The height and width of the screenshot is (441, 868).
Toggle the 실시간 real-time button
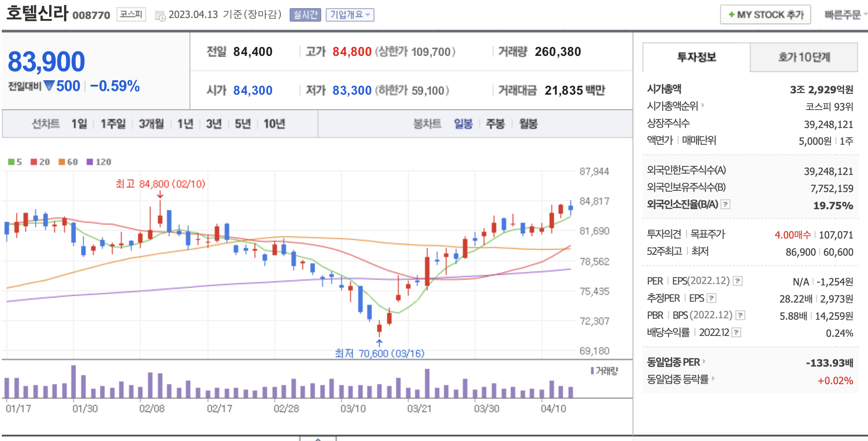pos(305,15)
